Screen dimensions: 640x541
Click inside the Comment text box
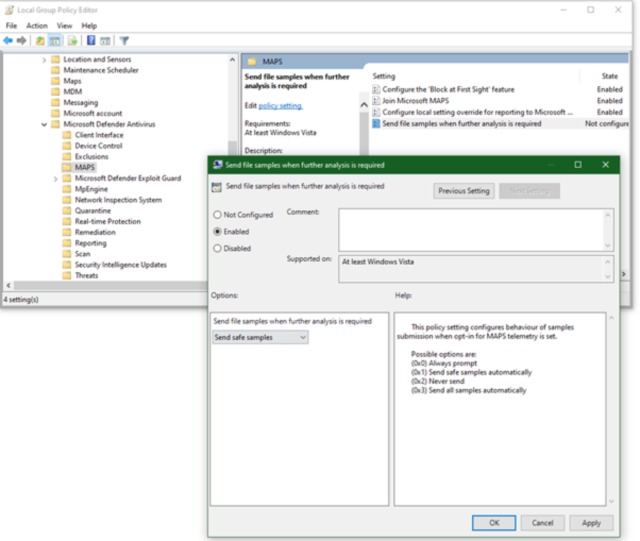tap(472, 229)
